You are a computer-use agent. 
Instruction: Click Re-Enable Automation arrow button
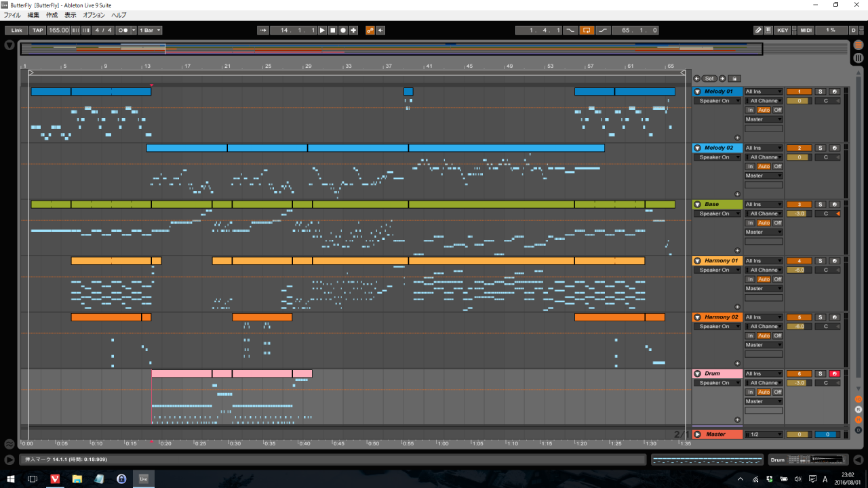[x=380, y=30]
